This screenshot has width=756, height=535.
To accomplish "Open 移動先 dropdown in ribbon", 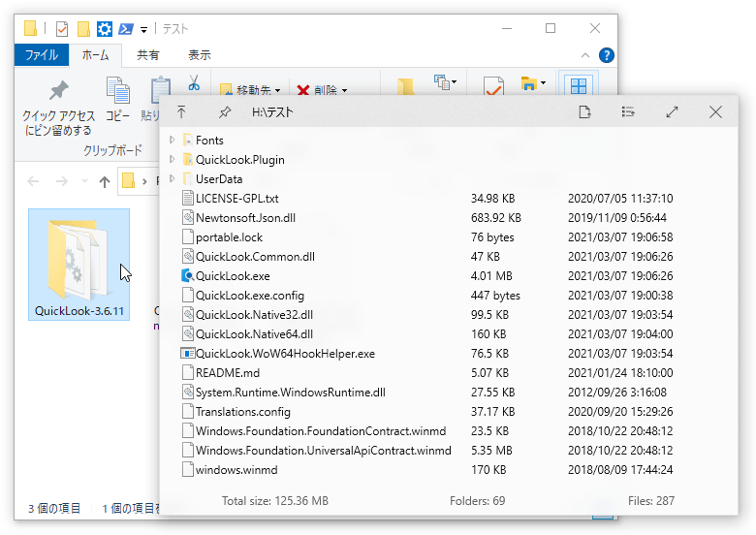I will click(250, 89).
